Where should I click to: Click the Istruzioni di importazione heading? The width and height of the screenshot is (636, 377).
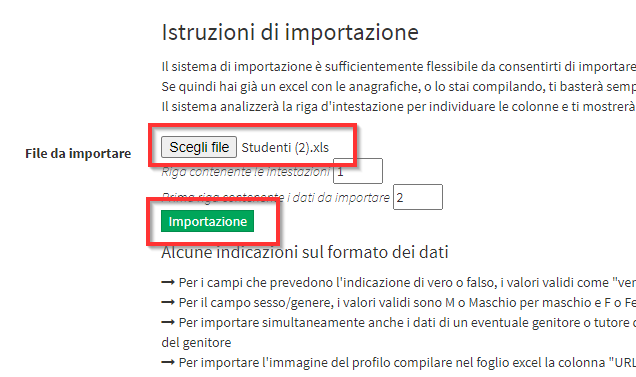[x=290, y=32]
